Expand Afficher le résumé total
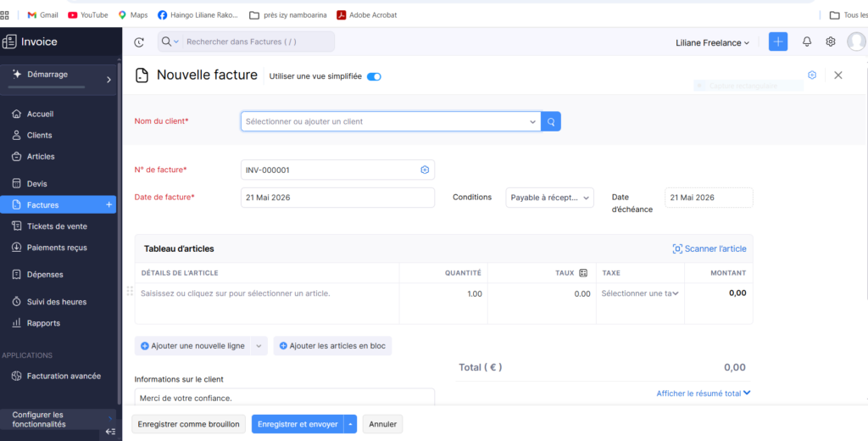The width and height of the screenshot is (868, 441). click(704, 394)
